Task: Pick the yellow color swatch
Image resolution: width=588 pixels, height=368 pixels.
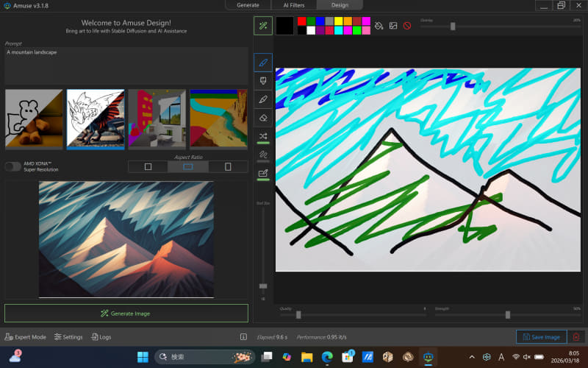Action: coord(338,21)
